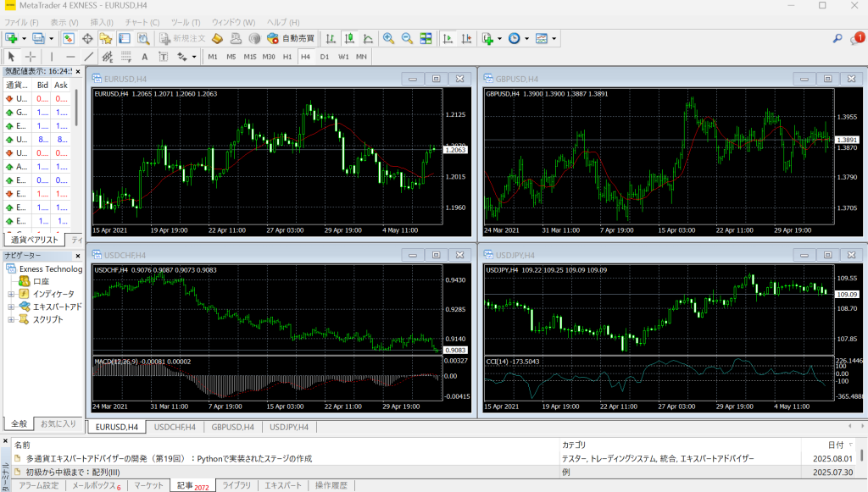Select equidistant channel tool
This screenshot has width=868, height=492.
click(x=108, y=57)
